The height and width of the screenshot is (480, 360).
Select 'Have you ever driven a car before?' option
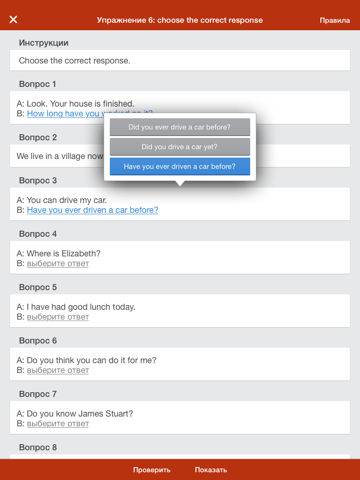[x=180, y=166]
